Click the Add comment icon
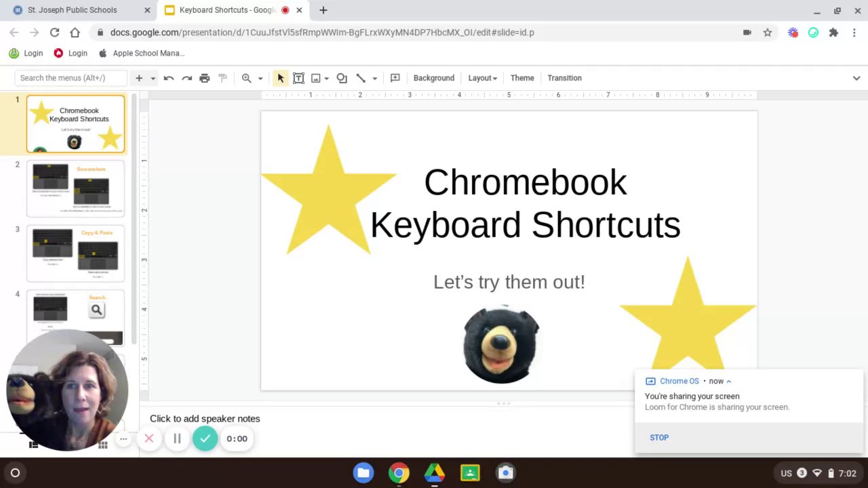868x488 pixels. point(395,78)
